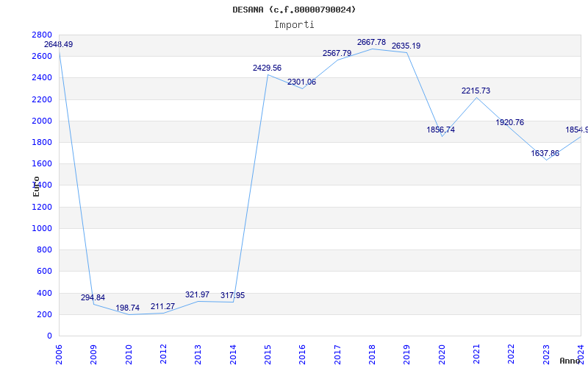Screen dimensions: 588x368
Task: Click the Euro axis label
Action: [x=36, y=186]
